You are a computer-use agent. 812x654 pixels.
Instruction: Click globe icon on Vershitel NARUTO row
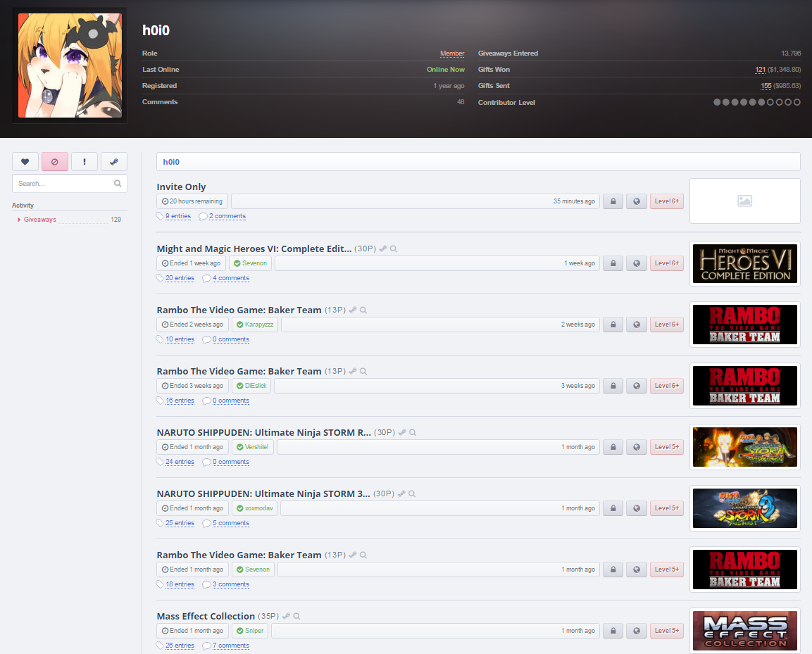637,447
